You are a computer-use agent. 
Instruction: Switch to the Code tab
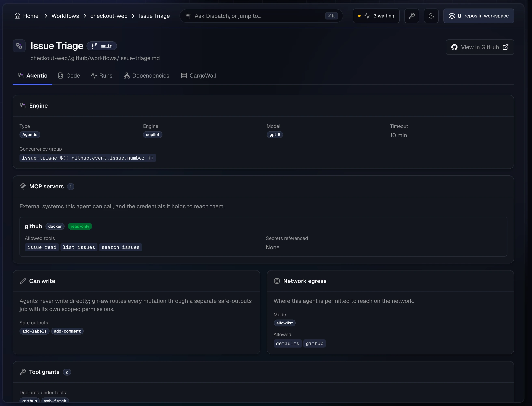point(69,76)
